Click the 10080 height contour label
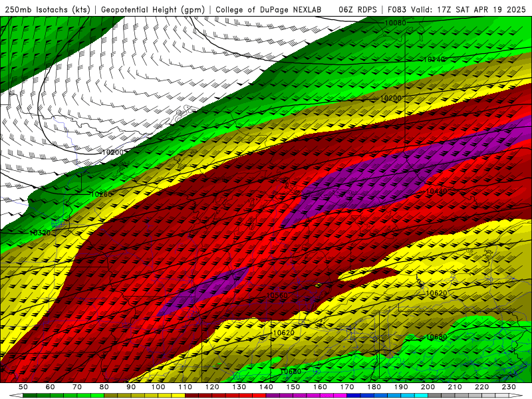The image size is (532, 399). pyautogui.click(x=395, y=23)
